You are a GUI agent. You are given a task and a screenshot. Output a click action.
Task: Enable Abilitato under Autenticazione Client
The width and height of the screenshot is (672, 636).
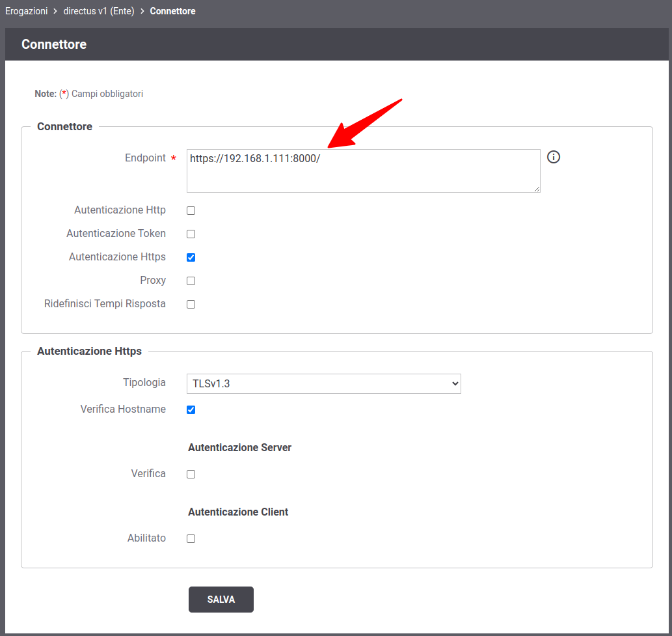191,539
